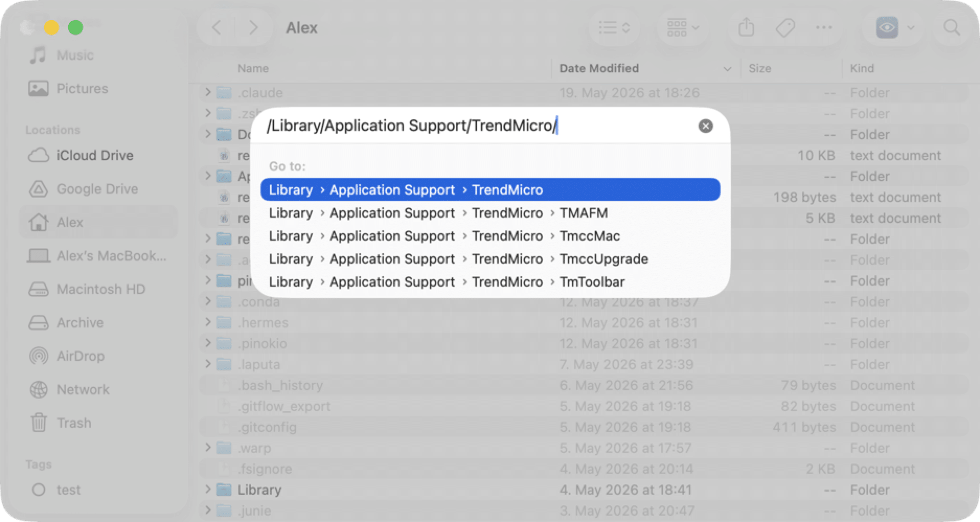Click the Search magnifier icon
The width and height of the screenshot is (980, 522).
point(951,27)
